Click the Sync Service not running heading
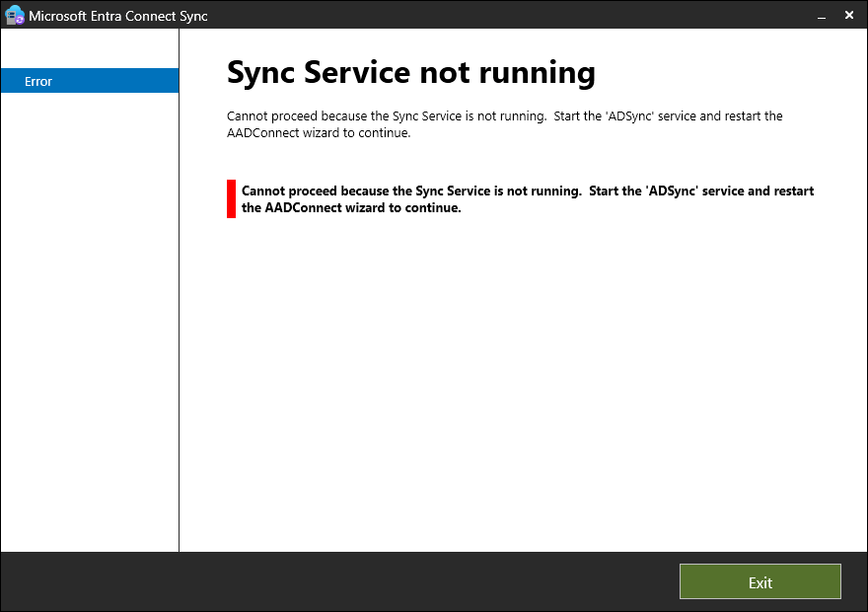This screenshot has width=868, height=612. click(410, 72)
